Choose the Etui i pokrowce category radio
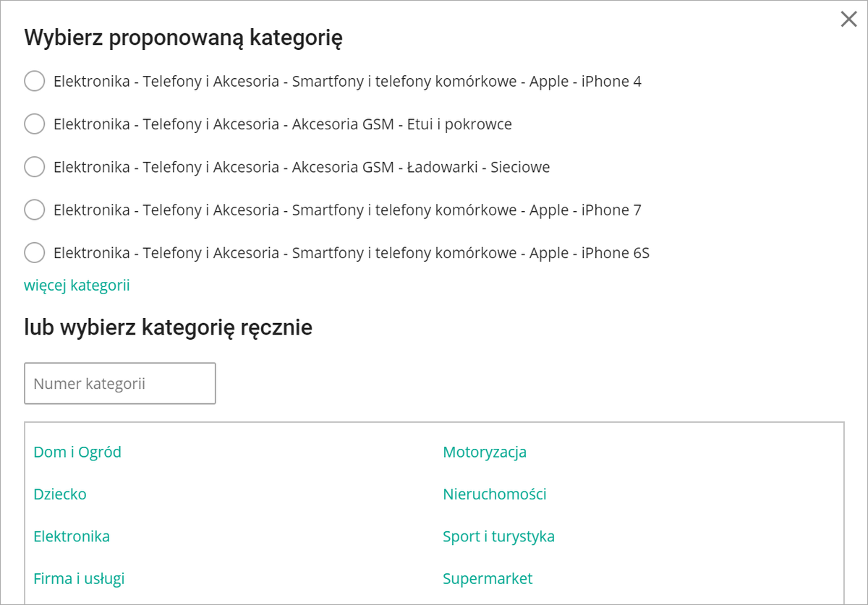This screenshot has width=868, height=605. click(35, 124)
